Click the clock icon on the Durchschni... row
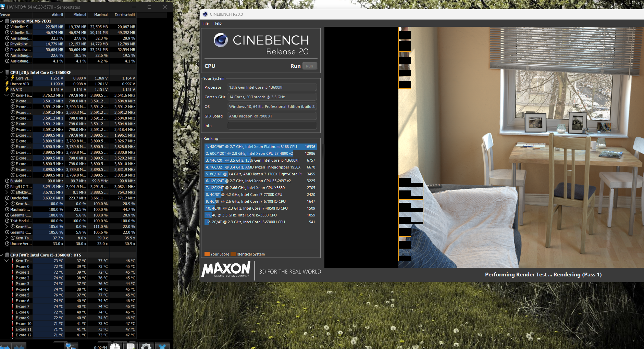Image resolution: width=644 pixels, height=349 pixels. click(7, 198)
